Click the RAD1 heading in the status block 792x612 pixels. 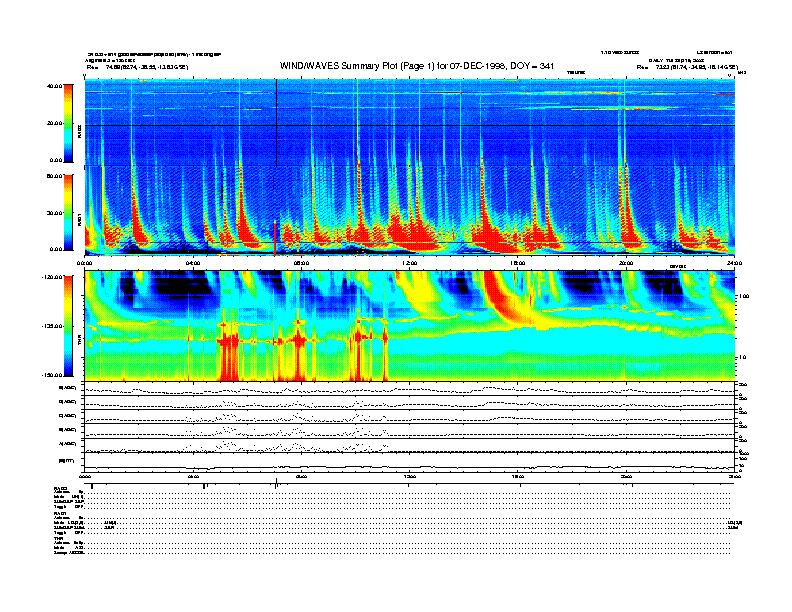pos(60,514)
